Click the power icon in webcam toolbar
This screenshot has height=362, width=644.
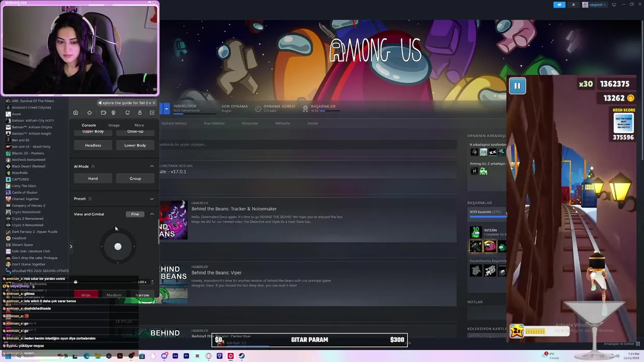(90, 113)
